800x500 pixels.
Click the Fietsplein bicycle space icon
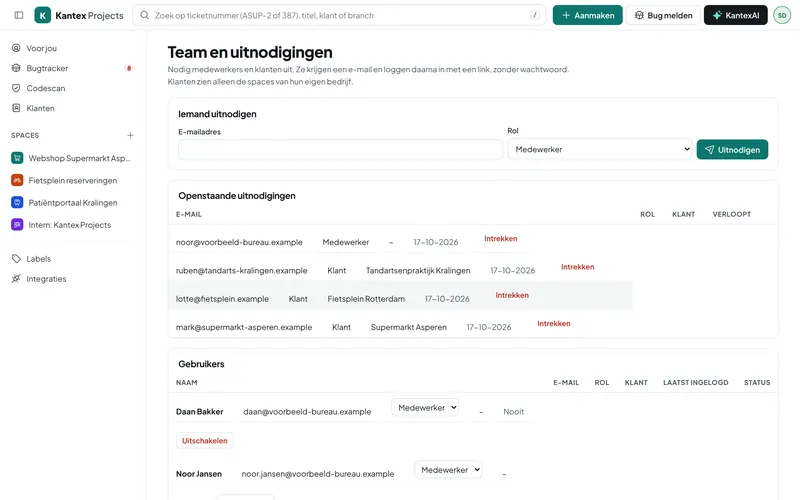17,180
